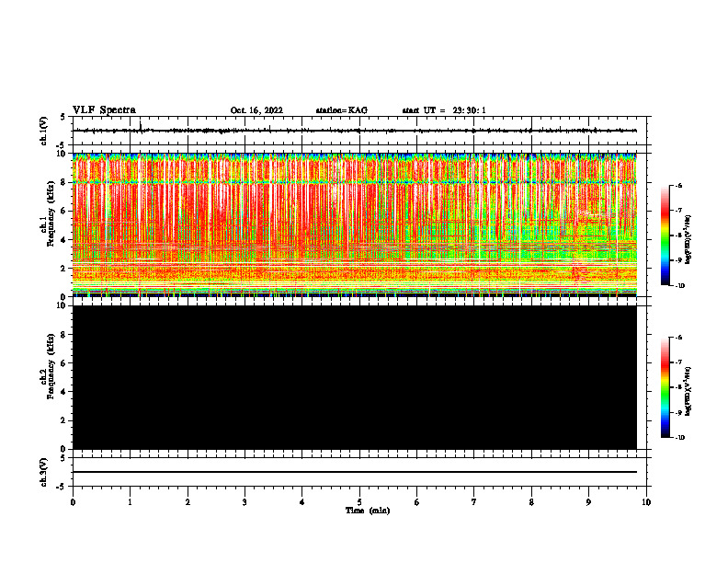The height and width of the screenshot is (563, 728).
Task: Click the 'ch.1(V)' waveform axis label
Action: 44,131
